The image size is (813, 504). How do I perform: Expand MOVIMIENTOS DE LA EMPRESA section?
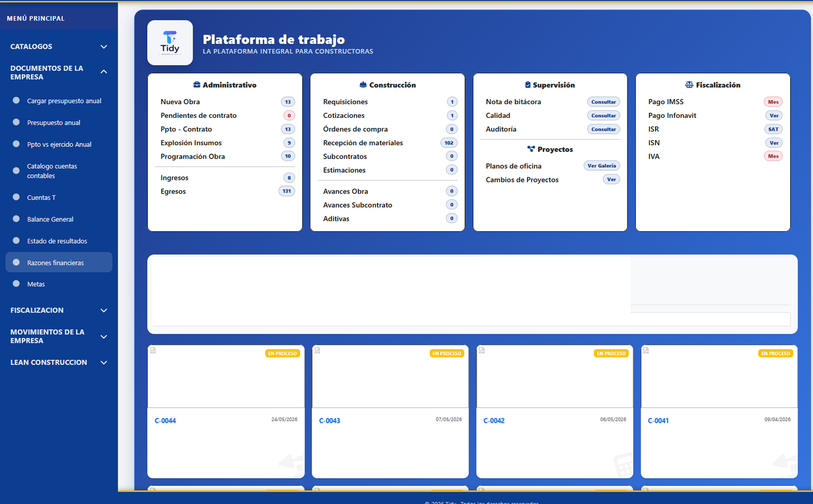104,336
